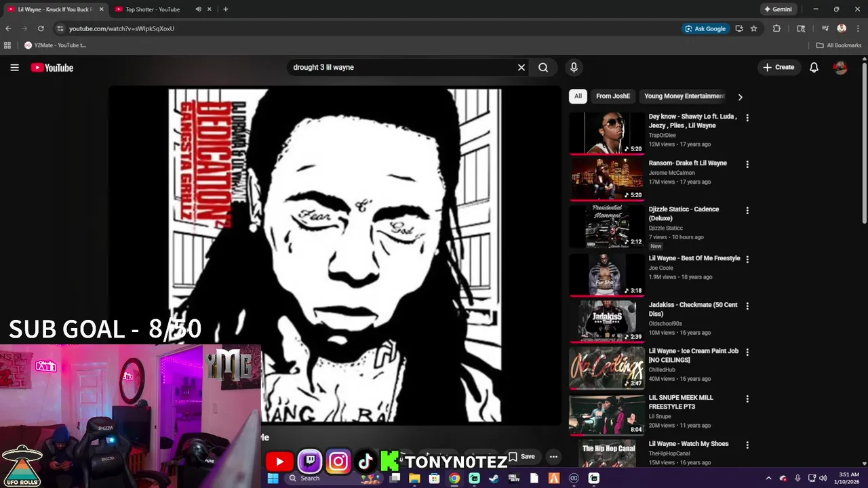Image resolution: width=868 pixels, height=488 pixels.
Task: Launch Steam from taskbar
Action: pyautogui.click(x=494, y=478)
